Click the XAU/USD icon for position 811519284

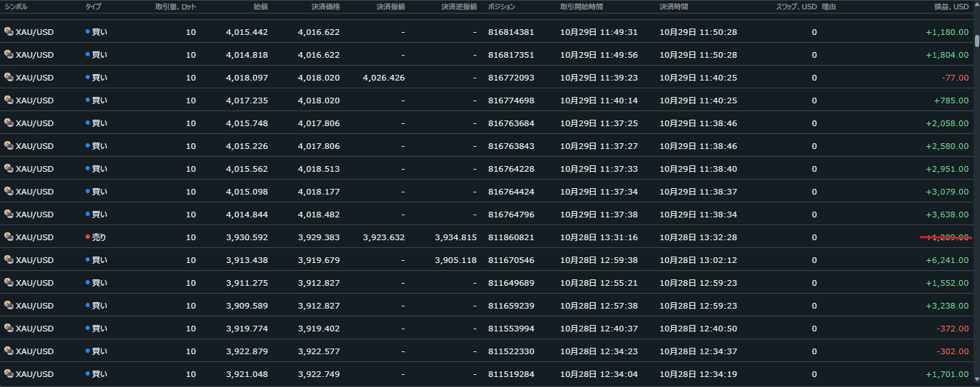click(9, 374)
